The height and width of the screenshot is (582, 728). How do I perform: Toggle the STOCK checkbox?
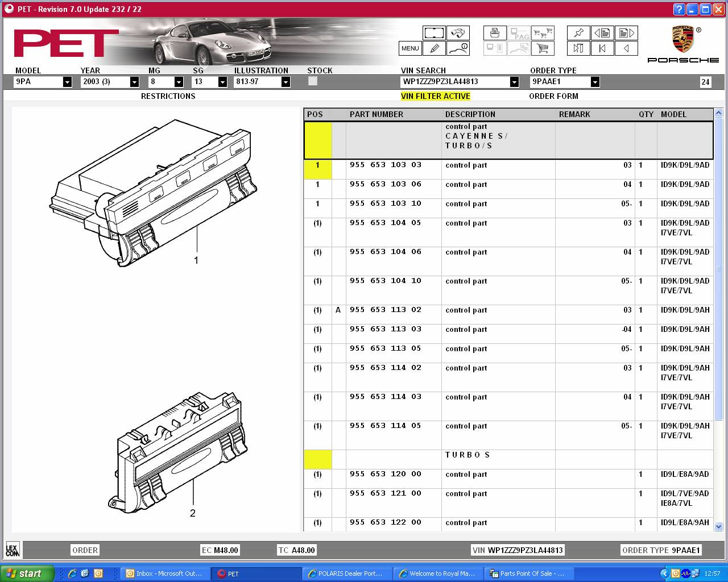[x=312, y=81]
